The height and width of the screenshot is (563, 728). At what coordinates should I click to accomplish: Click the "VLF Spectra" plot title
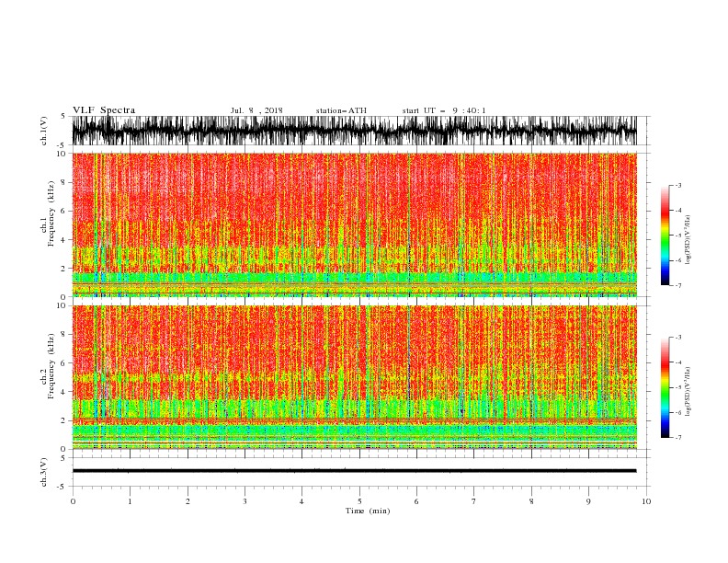point(104,110)
